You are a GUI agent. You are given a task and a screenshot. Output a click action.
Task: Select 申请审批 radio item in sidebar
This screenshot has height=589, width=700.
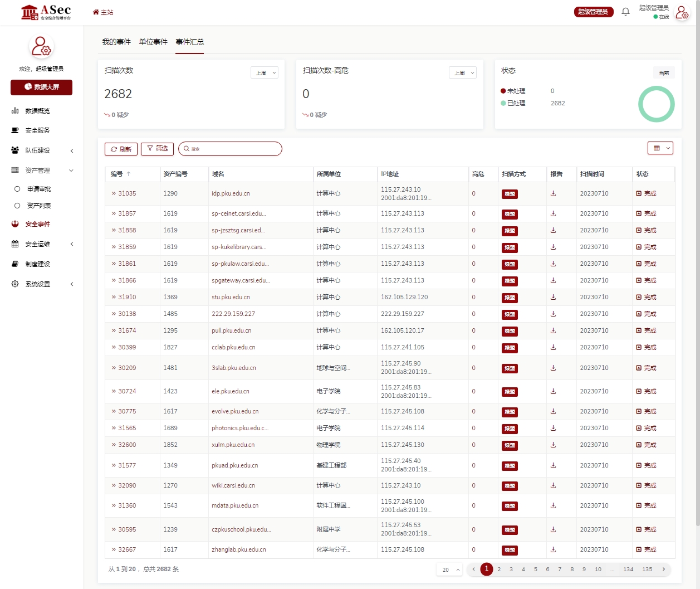click(x=17, y=189)
